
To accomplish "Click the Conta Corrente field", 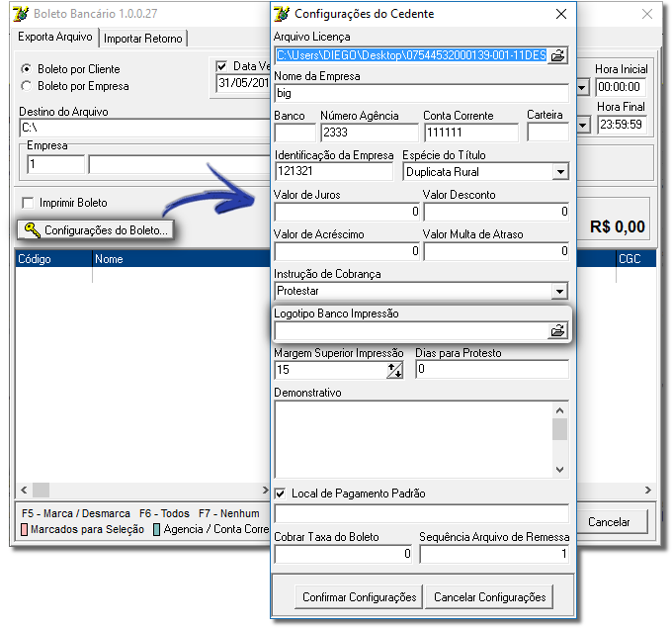I will pos(471,133).
